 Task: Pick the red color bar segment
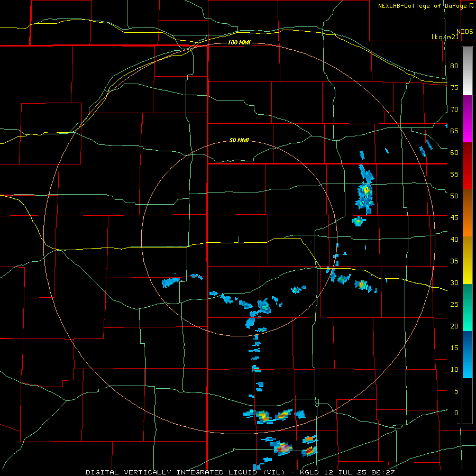(x=467, y=166)
